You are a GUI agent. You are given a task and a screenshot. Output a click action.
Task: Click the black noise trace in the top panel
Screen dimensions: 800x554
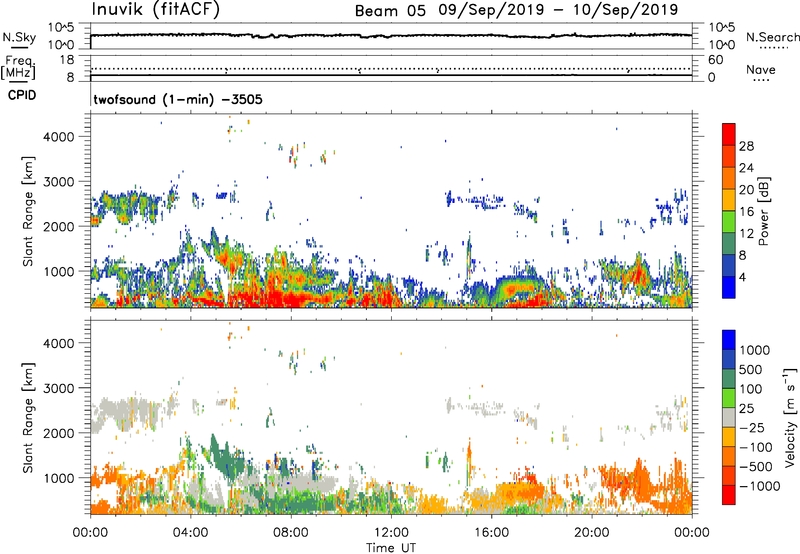(x=391, y=36)
